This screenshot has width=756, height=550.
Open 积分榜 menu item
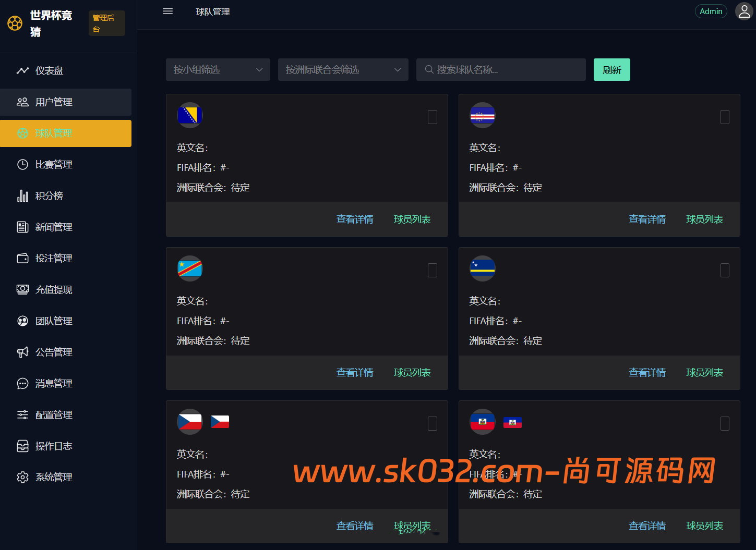click(66, 195)
